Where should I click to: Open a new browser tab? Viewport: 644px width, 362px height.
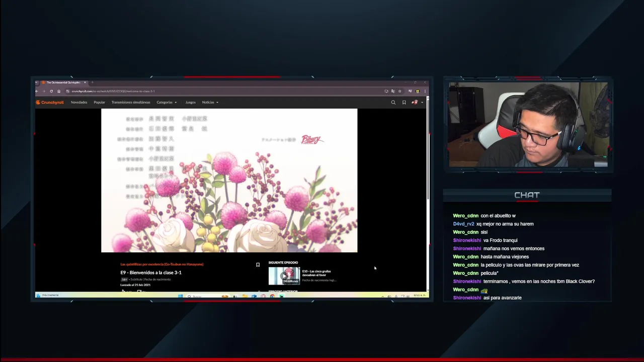(x=93, y=82)
